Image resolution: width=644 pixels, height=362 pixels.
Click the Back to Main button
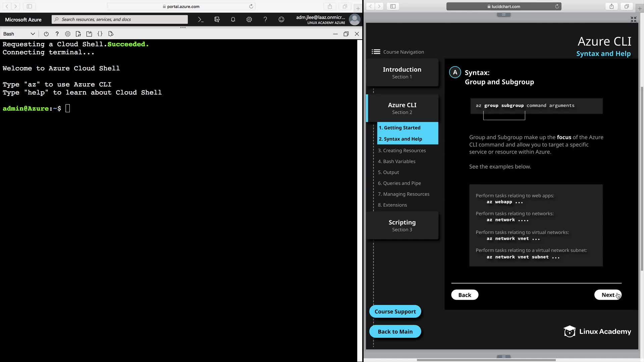pos(395,331)
